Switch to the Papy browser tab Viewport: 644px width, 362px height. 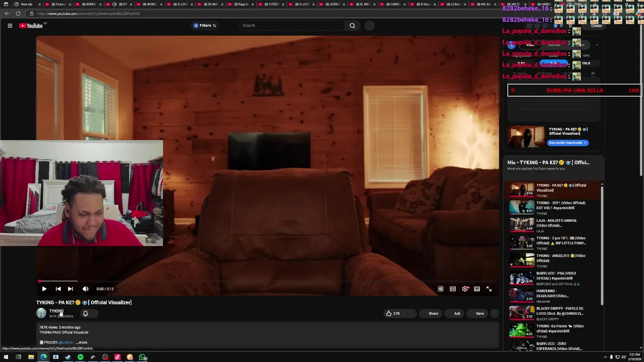pos(242,4)
